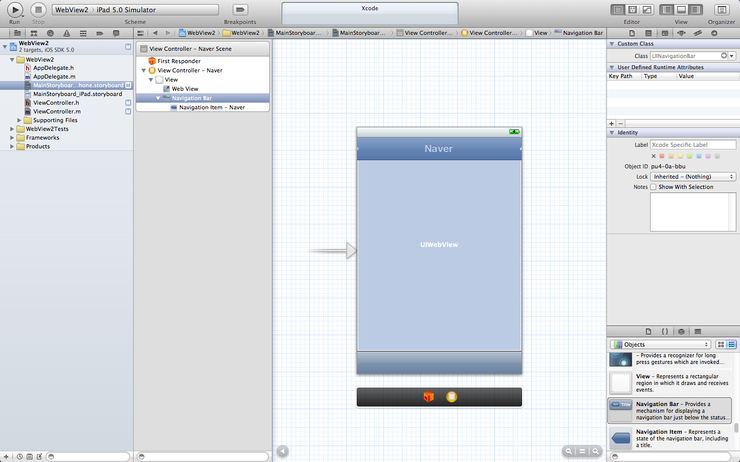Select First Responder in document outline
This screenshot has width=740, height=462.
[179, 61]
